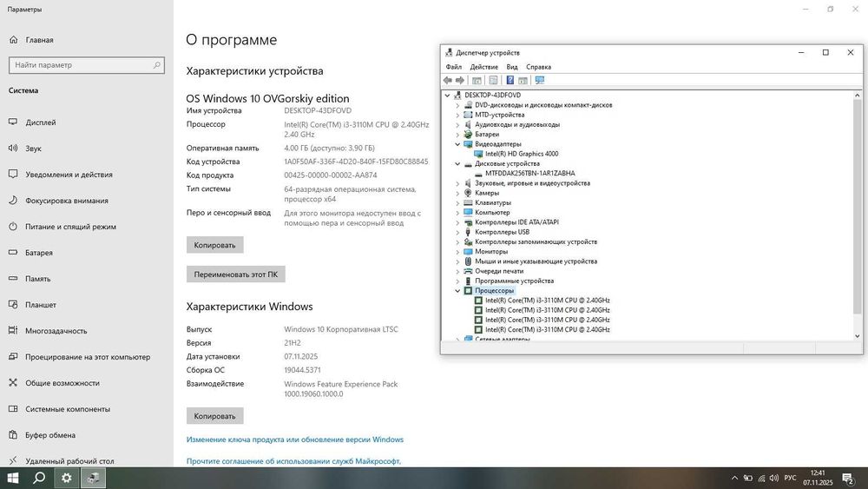Collapse the DESKTOP-43DFOVD root node
Screen dimensions: 868x489
coord(447,96)
